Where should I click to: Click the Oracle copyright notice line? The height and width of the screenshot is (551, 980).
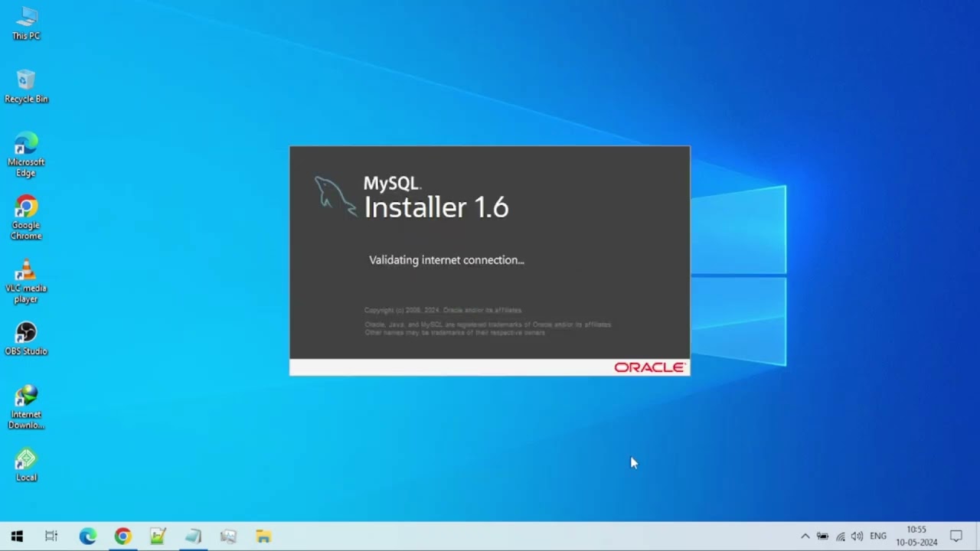click(x=443, y=310)
